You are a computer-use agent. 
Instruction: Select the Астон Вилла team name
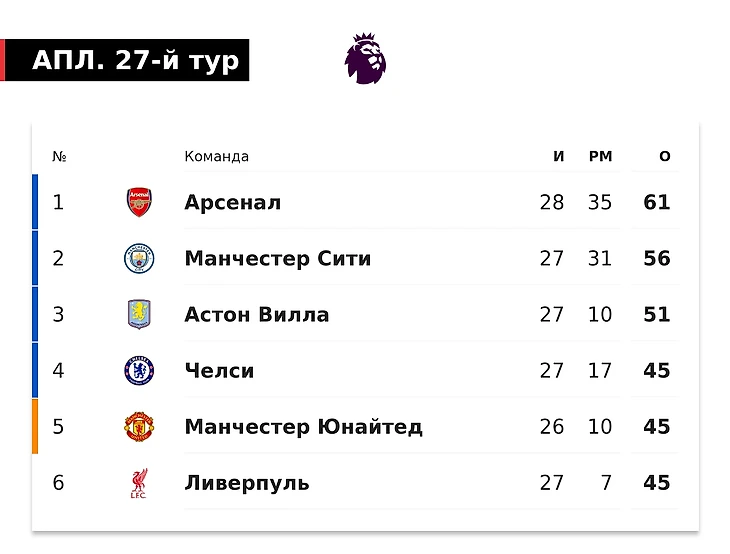pyautogui.click(x=257, y=315)
